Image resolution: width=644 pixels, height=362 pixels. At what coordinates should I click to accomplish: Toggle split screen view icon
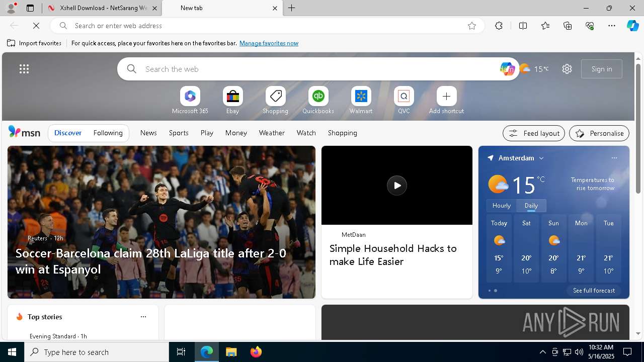(x=523, y=26)
